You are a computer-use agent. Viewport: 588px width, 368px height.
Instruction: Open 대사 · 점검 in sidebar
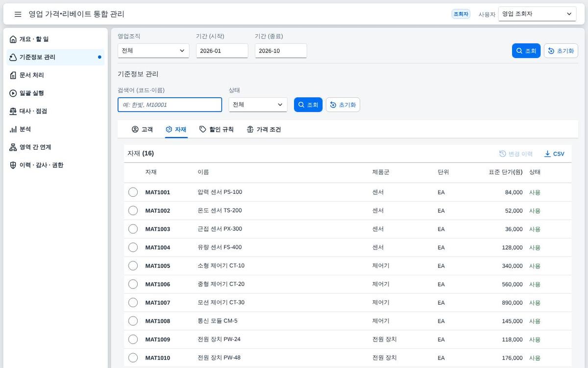55,111
